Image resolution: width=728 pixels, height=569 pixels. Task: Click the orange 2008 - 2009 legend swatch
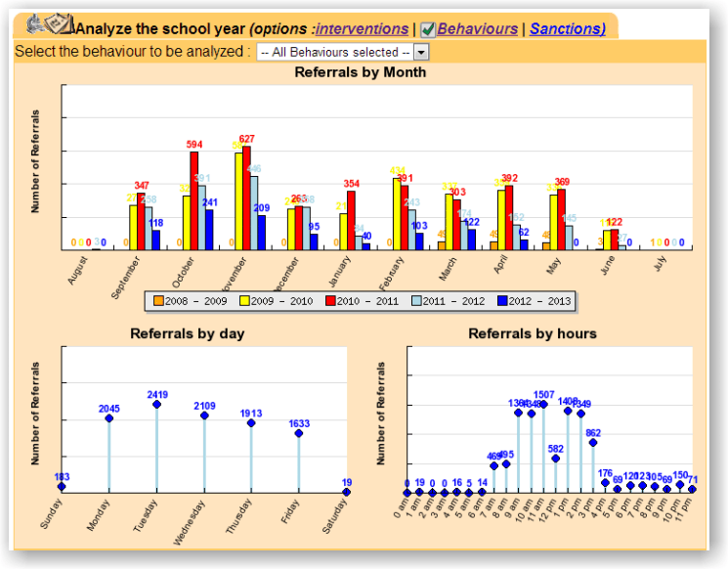[156, 300]
